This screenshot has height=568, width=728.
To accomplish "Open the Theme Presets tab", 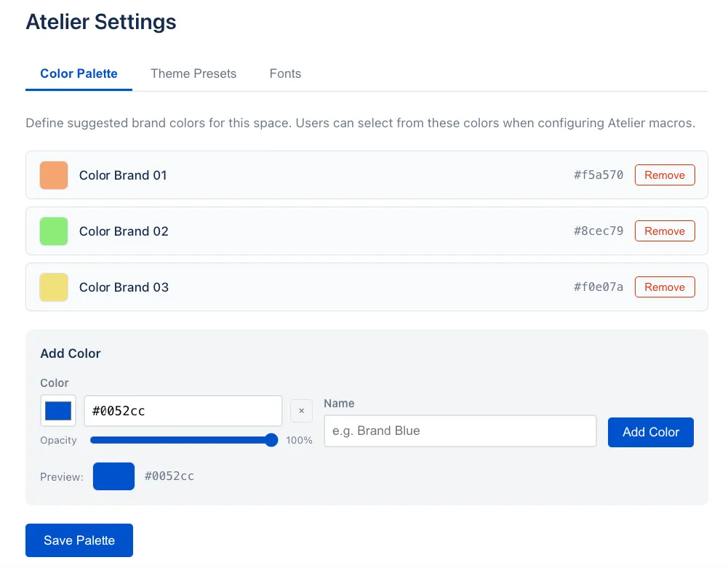I will click(x=193, y=73).
